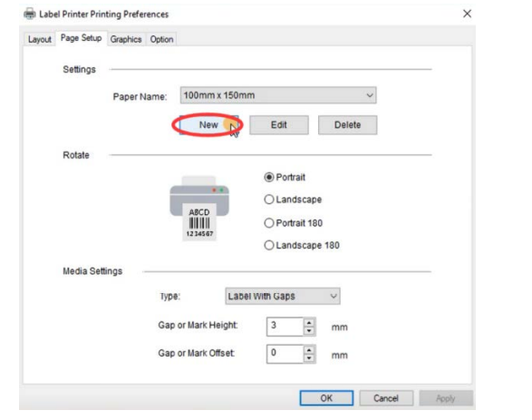Viewport: 532px width, 420px height.
Task: Expand the media Type dropdown
Action: click(x=283, y=296)
